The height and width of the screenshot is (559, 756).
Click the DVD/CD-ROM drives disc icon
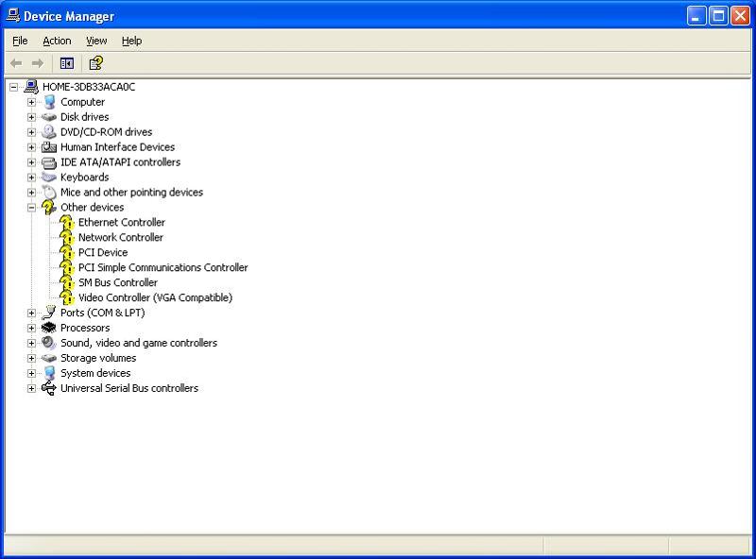pos(49,132)
